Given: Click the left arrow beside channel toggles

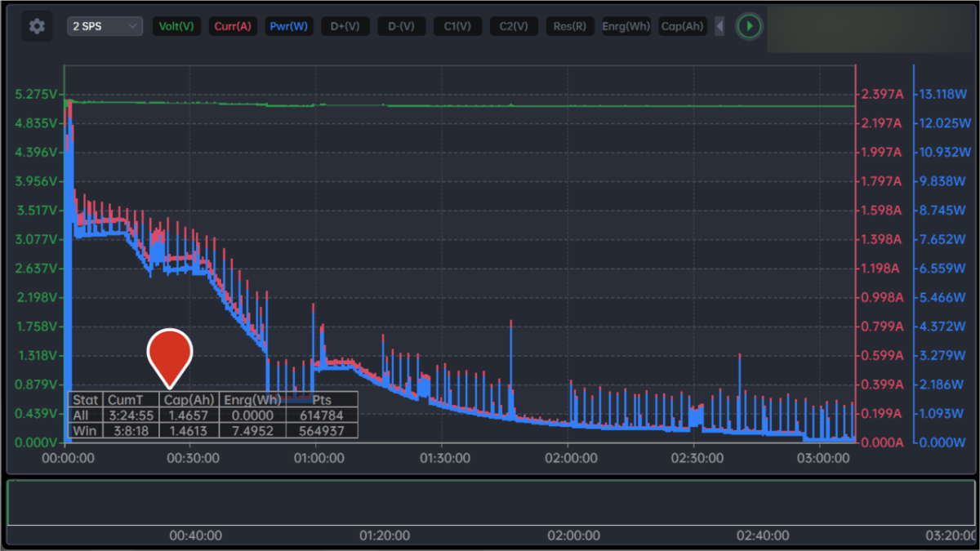Looking at the screenshot, I should [719, 26].
